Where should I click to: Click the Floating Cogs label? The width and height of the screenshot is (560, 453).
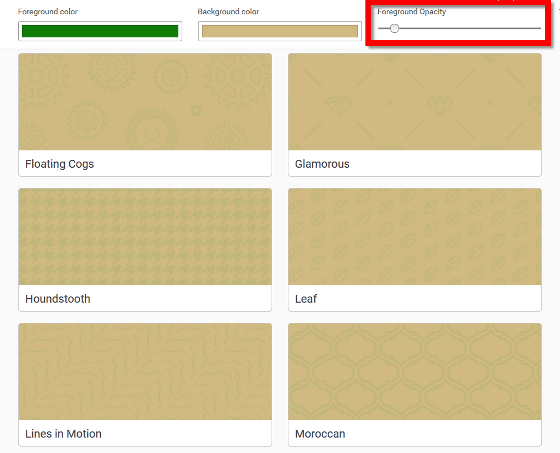tap(60, 164)
